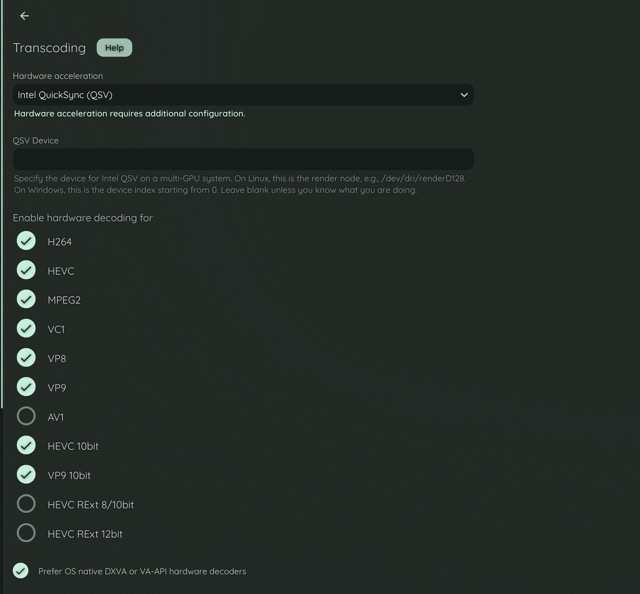Click the HEVC RExt 12bit label
Viewport: 640px width, 594px height.
coord(85,534)
